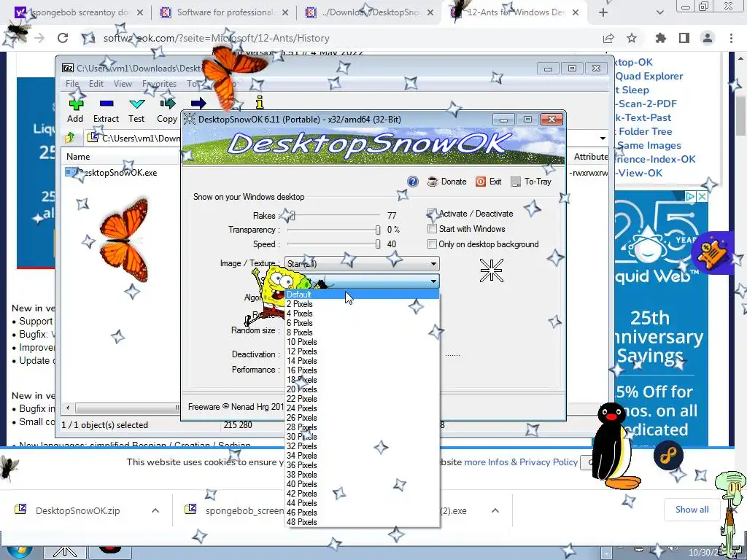This screenshot has width=747, height=560.
Task: Click the 7-Zip horizontal scrollbar
Action: click(x=126, y=408)
